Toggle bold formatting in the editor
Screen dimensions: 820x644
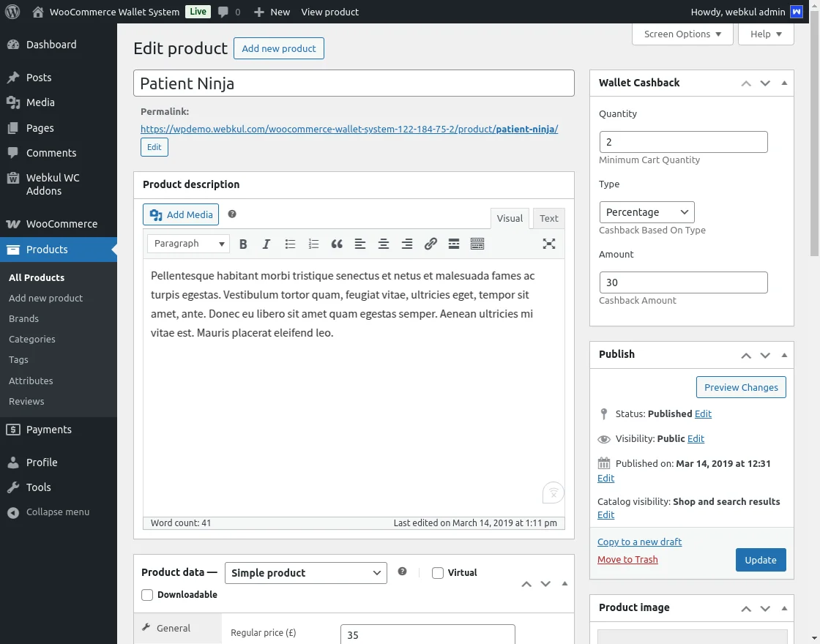pyautogui.click(x=243, y=244)
